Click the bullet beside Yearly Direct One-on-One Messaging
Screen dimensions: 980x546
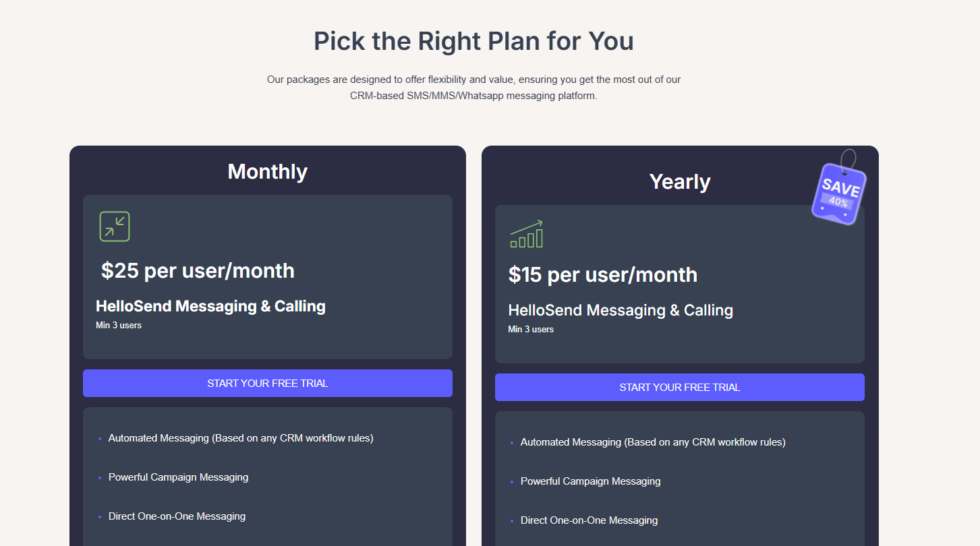(513, 520)
